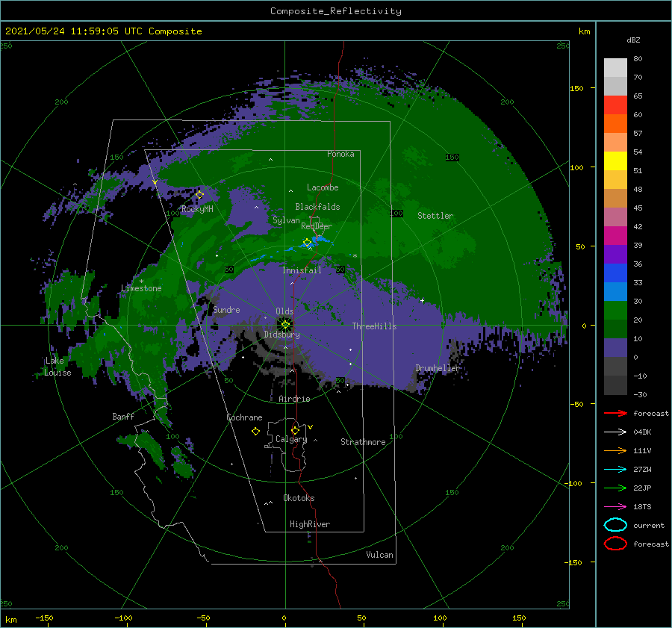Click the Ponoka city label
This screenshot has height=628, width=672.
(x=340, y=154)
